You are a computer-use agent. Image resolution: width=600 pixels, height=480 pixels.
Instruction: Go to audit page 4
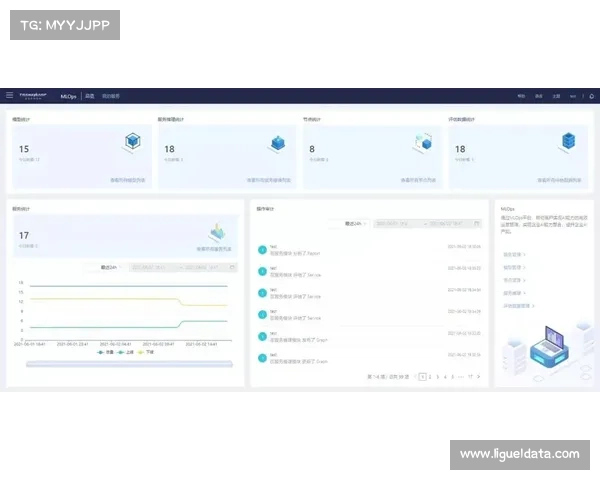(x=445, y=377)
